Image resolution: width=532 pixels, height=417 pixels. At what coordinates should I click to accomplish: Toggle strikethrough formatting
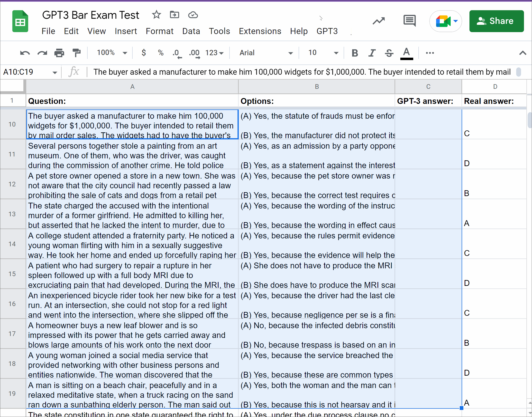(x=389, y=53)
